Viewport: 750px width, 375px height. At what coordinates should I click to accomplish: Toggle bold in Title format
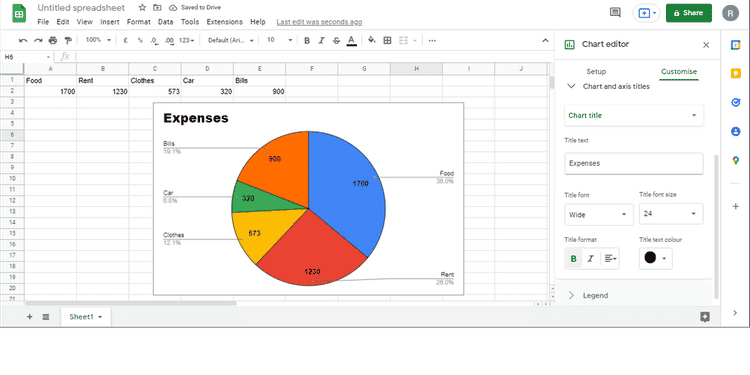[574, 259]
